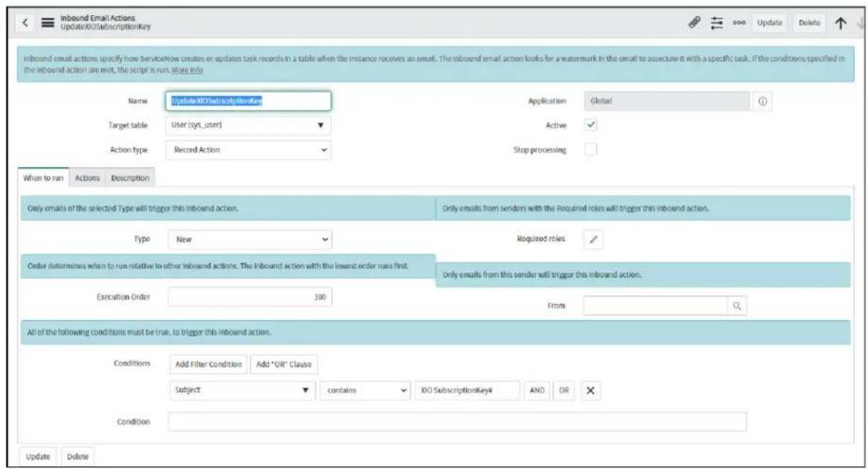Check the Stop processing checkbox
The height and width of the screenshot is (469, 868).
tap(591, 150)
